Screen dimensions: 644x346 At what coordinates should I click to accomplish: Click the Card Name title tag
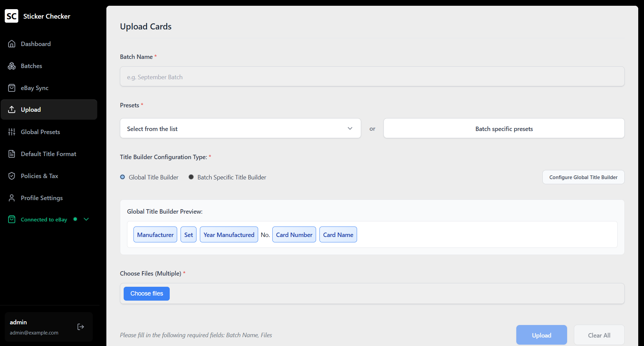click(338, 234)
